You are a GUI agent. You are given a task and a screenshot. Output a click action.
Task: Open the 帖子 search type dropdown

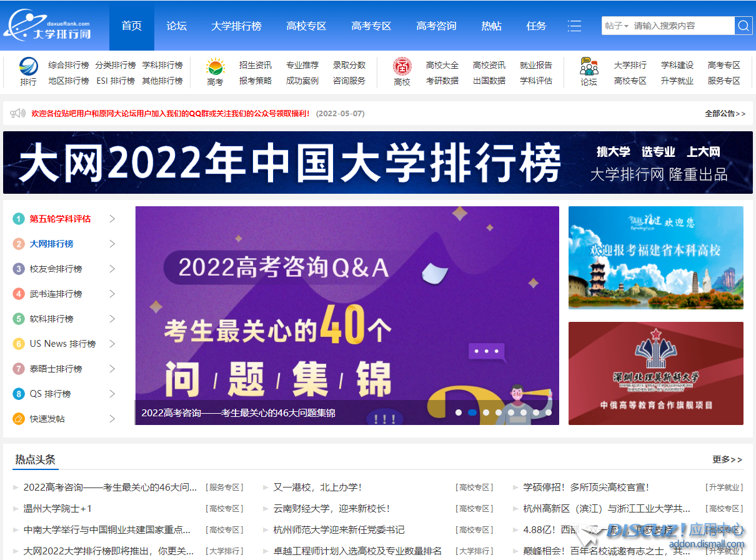616,26
